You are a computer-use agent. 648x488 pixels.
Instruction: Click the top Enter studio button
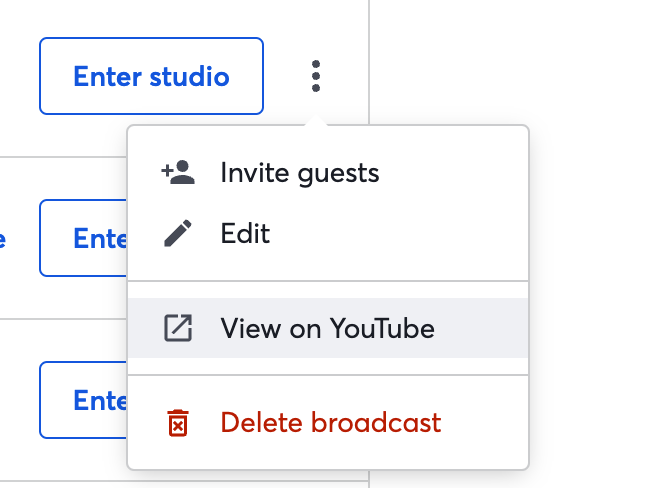[151, 76]
